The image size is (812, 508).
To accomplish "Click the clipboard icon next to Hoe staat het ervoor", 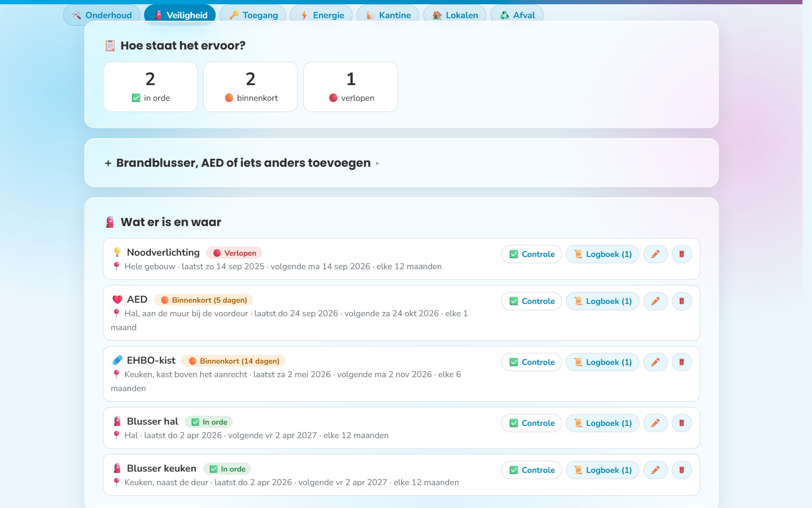I will [x=110, y=45].
